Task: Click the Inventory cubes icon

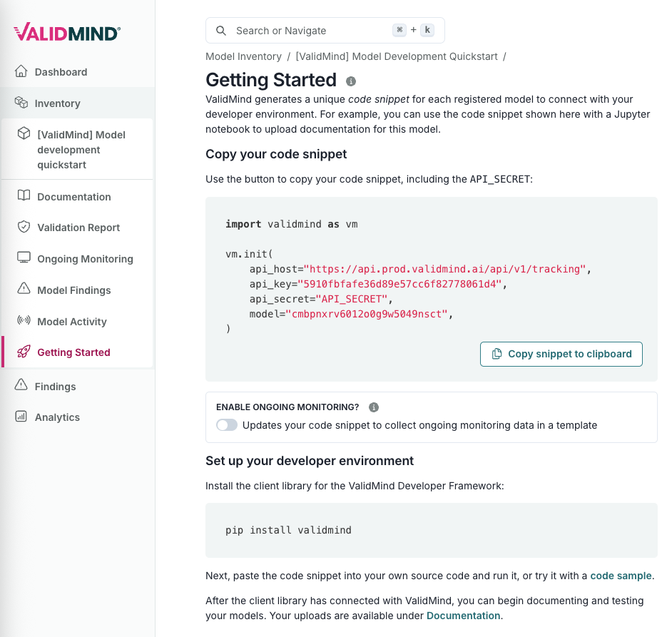Action: click(21, 103)
